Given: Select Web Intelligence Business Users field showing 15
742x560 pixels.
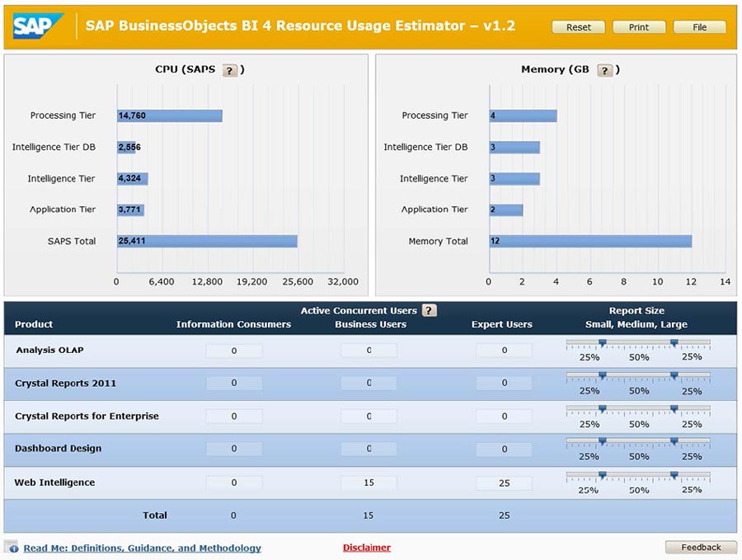Looking at the screenshot, I should coord(369,482).
